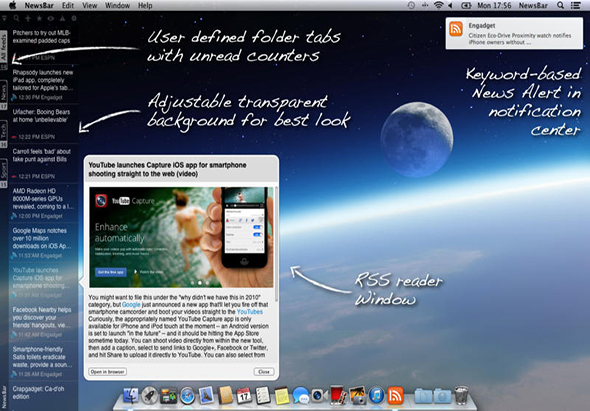This screenshot has height=411, width=590.
Task: Open the View menu
Action: click(x=90, y=5)
